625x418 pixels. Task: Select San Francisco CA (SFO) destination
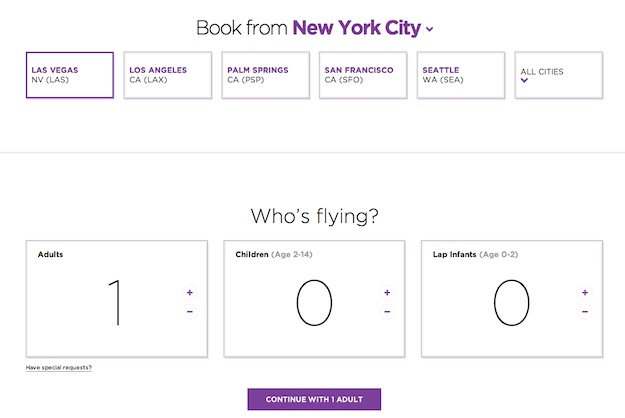coord(363,75)
